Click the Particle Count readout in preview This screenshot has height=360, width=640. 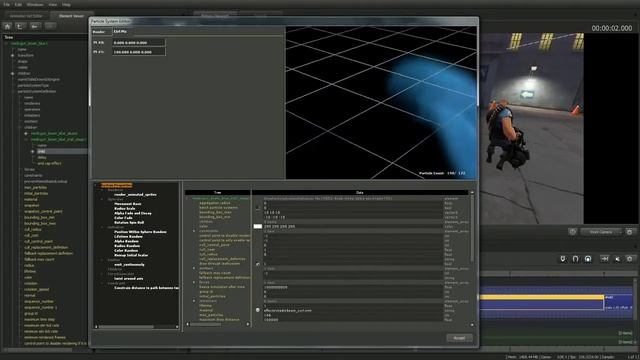442,173
